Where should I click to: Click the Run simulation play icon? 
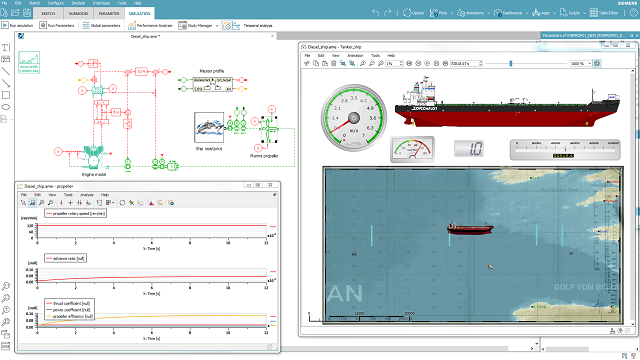click(5, 25)
